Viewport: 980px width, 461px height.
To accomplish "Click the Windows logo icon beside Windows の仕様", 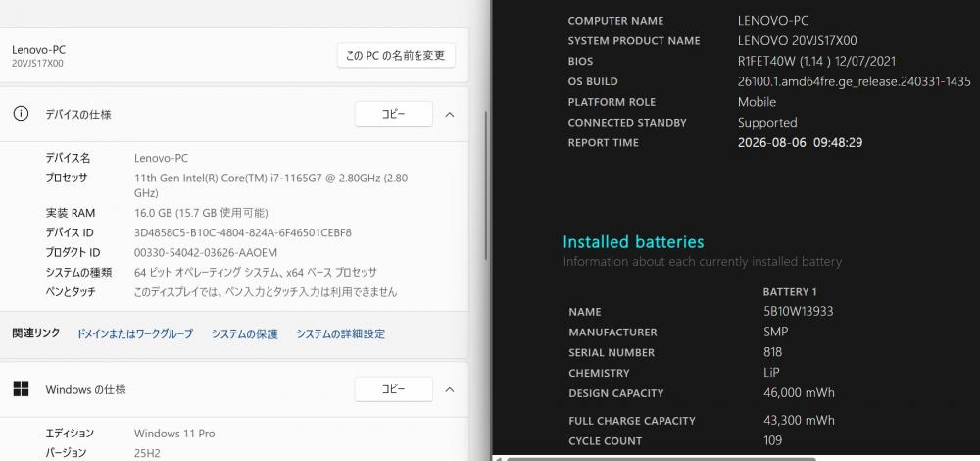I will pos(21,389).
